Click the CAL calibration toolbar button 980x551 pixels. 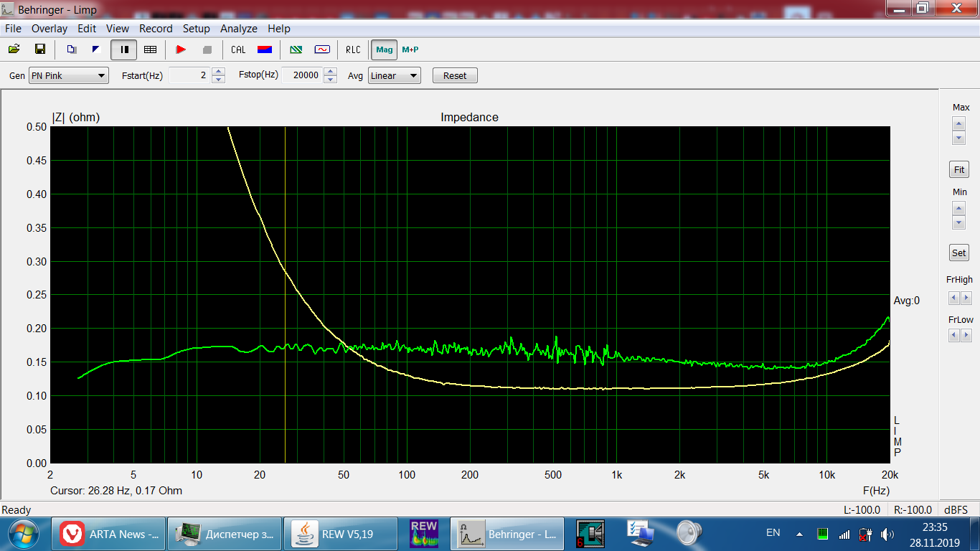click(x=238, y=50)
